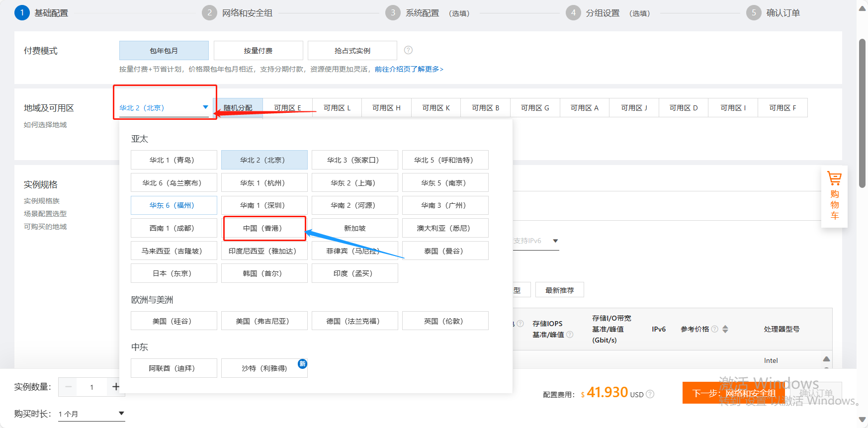Screen dimensions: 868x428
Task: Select region 华南 3（广州）
Action: point(445,205)
